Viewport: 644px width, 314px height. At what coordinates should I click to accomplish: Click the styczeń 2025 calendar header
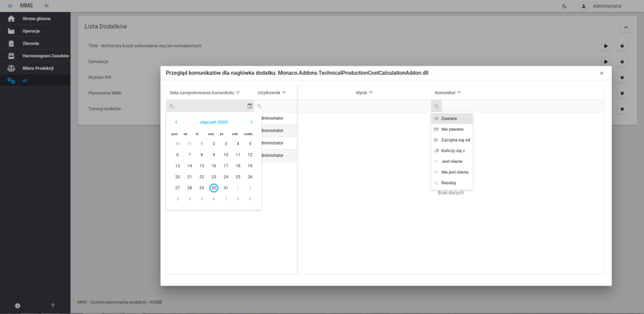tap(214, 122)
